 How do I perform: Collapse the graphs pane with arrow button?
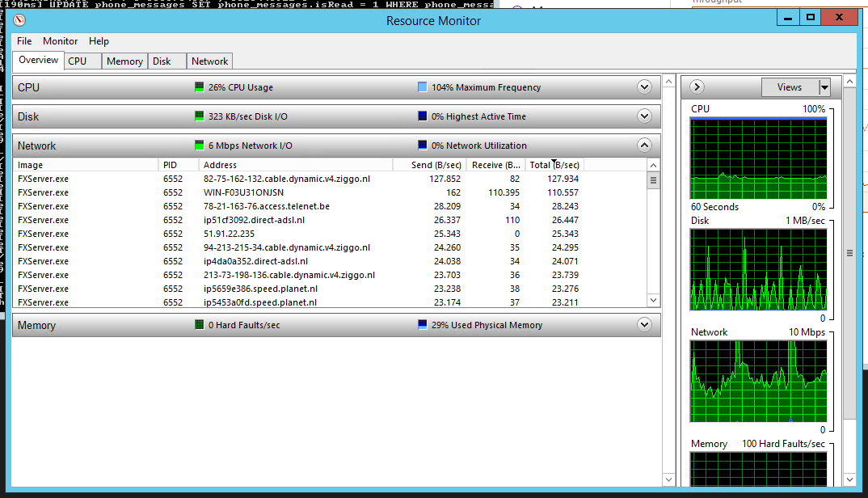[697, 87]
